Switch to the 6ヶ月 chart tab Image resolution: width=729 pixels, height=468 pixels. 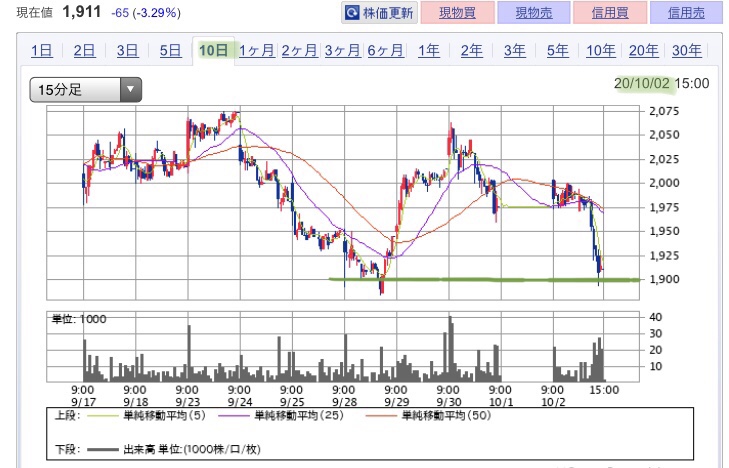(385, 50)
